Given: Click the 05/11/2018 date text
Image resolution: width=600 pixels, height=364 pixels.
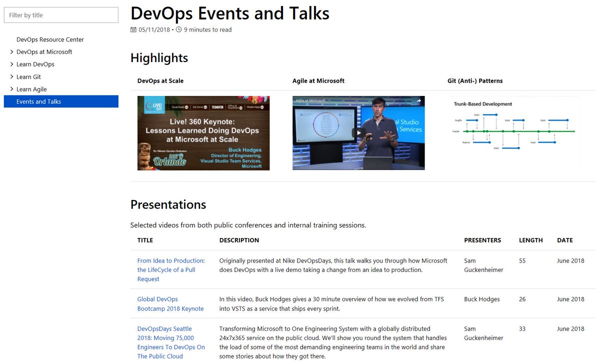Looking at the screenshot, I should [x=154, y=30].
